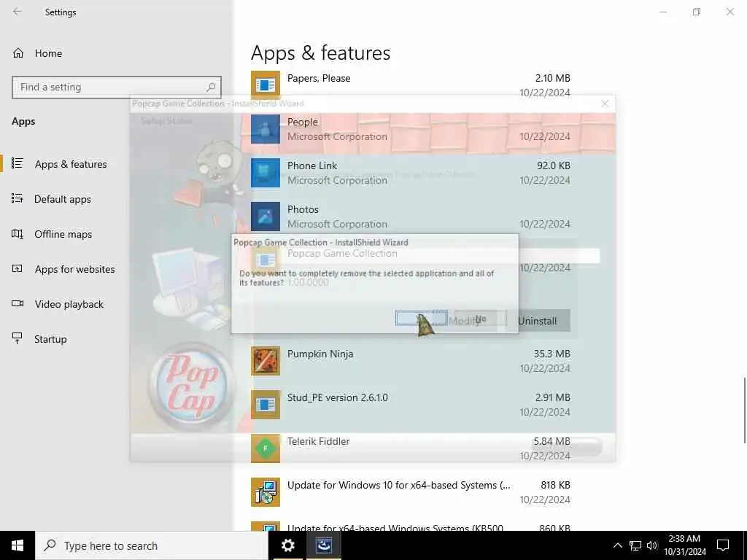Click the Settings gear in the taskbar
Viewport: 747px width, 560px height.
287,545
